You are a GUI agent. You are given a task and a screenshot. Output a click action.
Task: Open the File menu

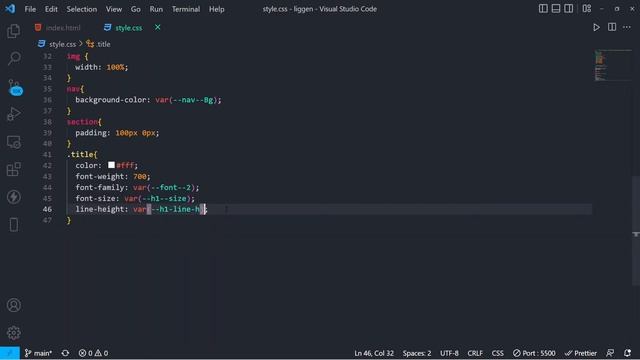coord(30,9)
